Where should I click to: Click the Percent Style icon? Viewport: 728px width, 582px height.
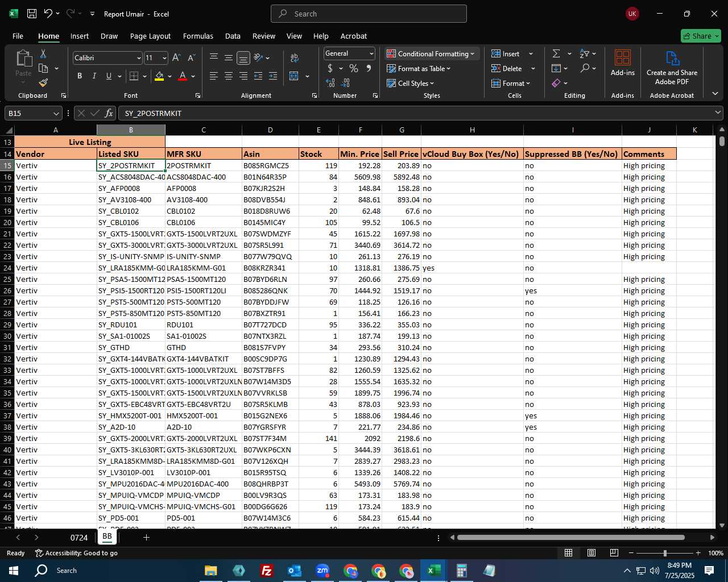[x=354, y=69]
